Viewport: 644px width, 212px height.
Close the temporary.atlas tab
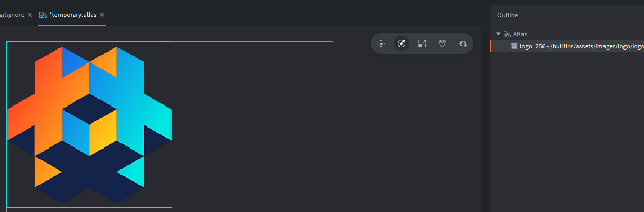point(102,15)
